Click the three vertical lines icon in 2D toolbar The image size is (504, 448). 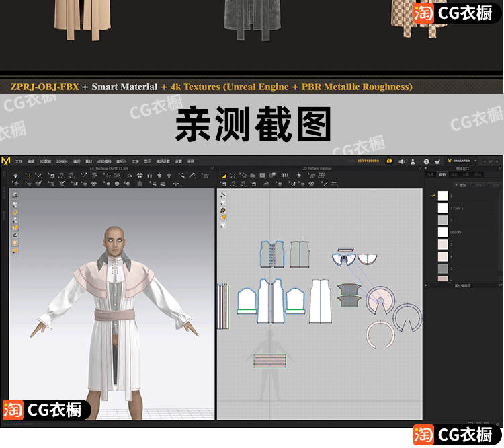(285, 176)
